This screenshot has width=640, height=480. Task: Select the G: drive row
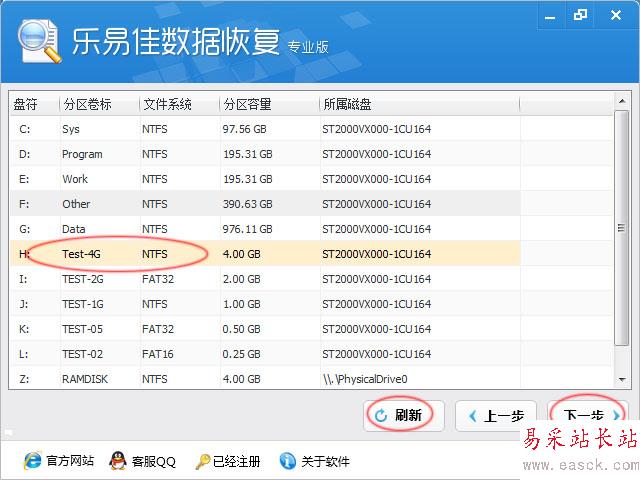click(x=265, y=229)
